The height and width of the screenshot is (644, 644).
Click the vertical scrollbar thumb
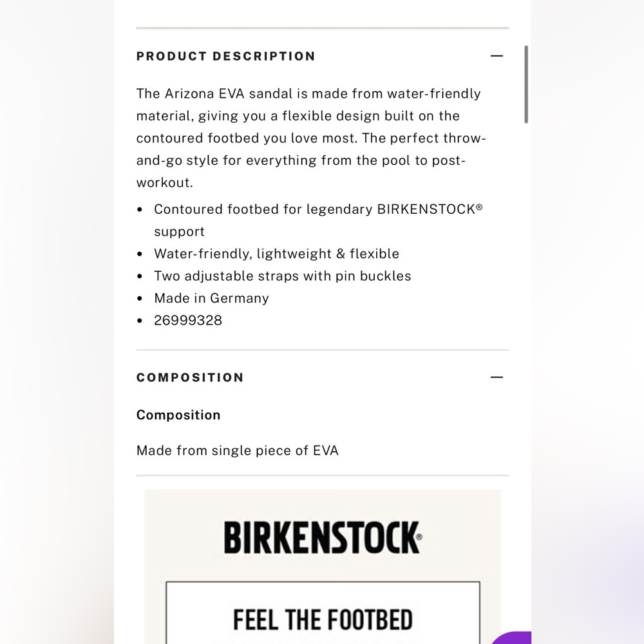coord(526,84)
